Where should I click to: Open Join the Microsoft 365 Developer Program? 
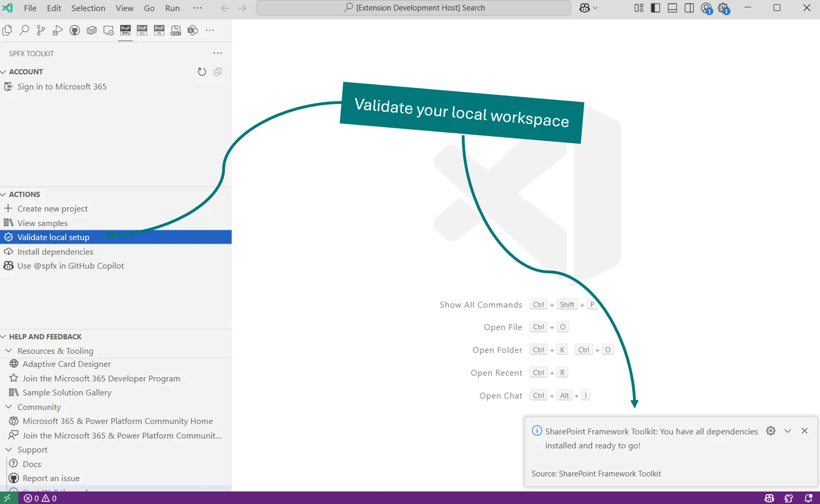(101, 378)
